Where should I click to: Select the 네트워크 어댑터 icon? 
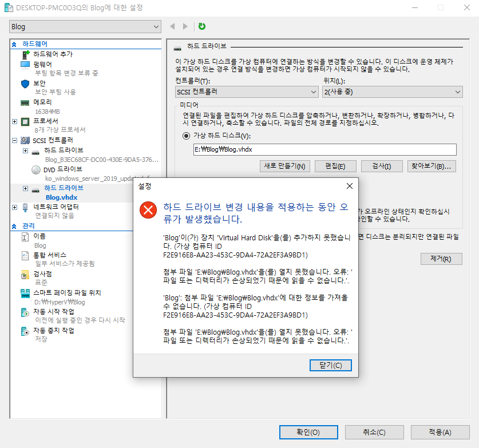(x=25, y=207)
